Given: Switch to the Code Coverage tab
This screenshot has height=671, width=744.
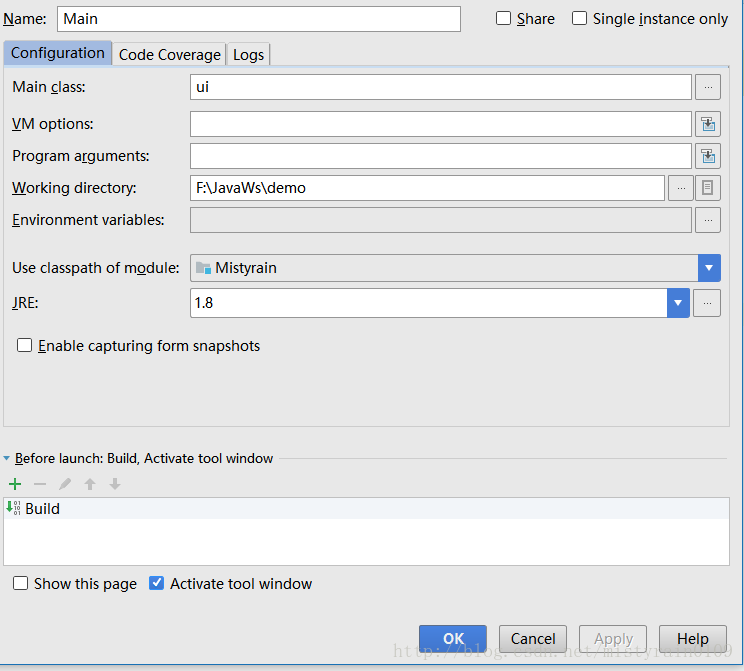Looking at the screenshot, I should pos(169,55).
